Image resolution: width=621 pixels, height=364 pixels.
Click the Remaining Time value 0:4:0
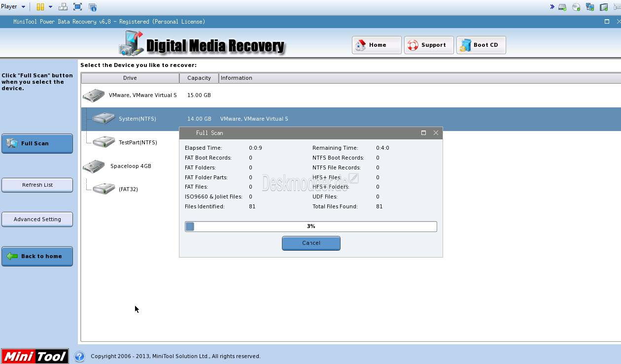point(382,148)
